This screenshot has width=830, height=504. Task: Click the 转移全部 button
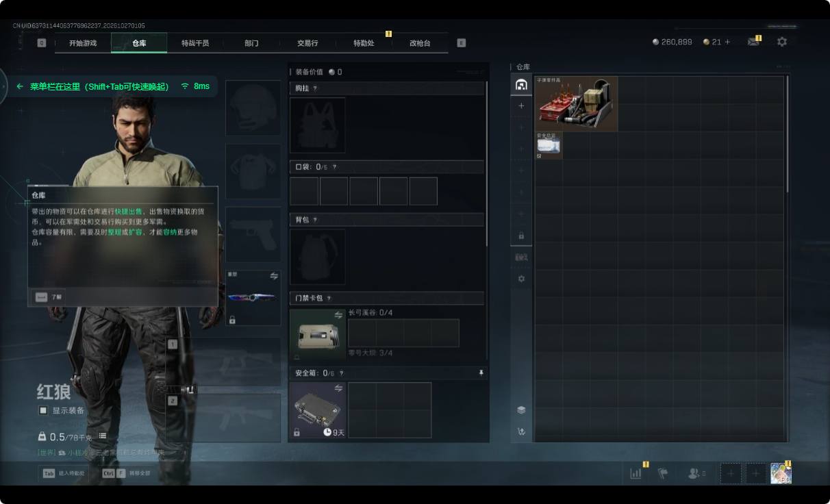(126, 473)
